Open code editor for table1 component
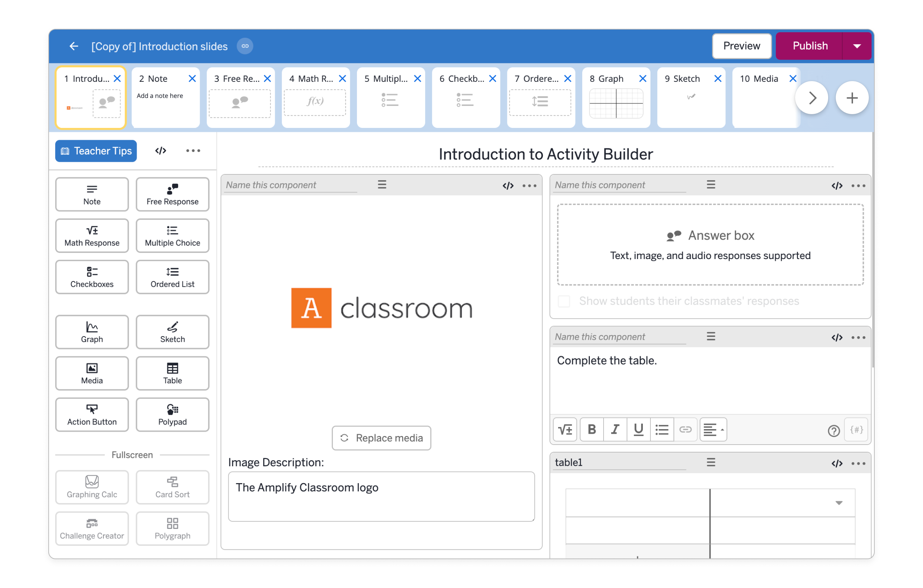The image size is (923, 588). tap(837, 464)
